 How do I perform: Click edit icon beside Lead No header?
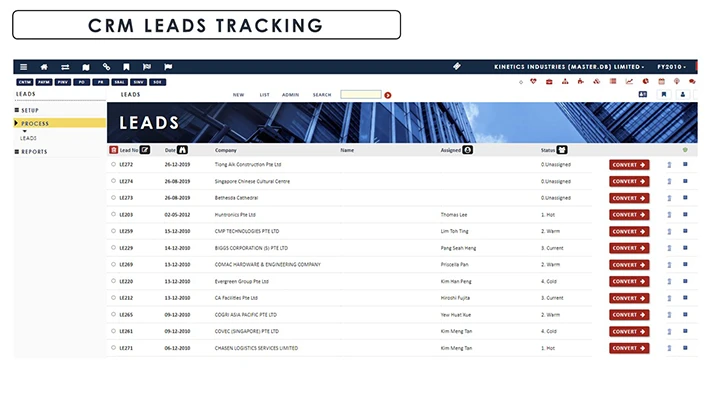[x=145, y=150]
